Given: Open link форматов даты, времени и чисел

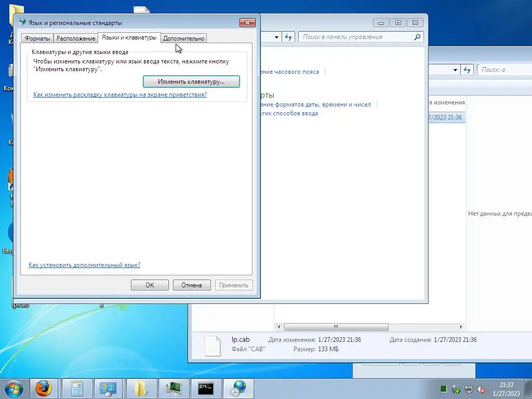Looking at the screenshot, I should 315,104.
